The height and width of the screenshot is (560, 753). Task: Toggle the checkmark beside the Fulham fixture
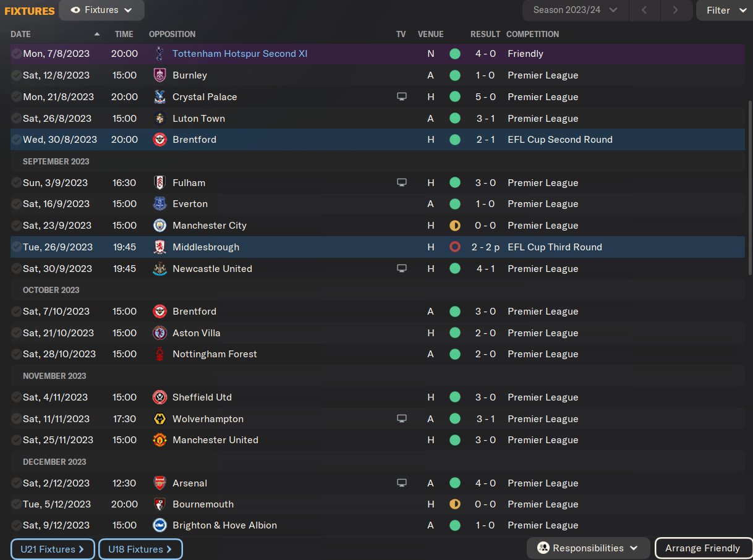(16, 183)
